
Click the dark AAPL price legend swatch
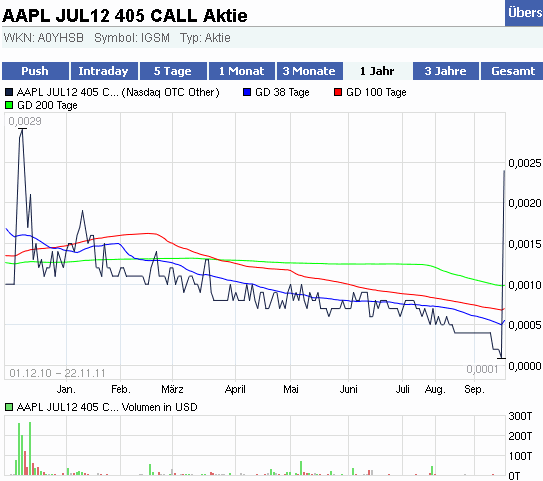(9, 92)
